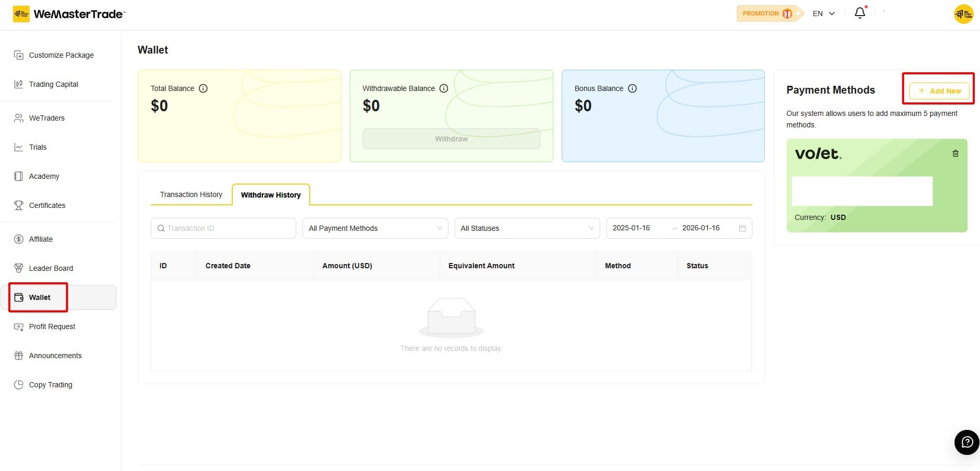Screen dimensions: 980x471
Task: View your Certificates
Action: (x=47, y=205)
